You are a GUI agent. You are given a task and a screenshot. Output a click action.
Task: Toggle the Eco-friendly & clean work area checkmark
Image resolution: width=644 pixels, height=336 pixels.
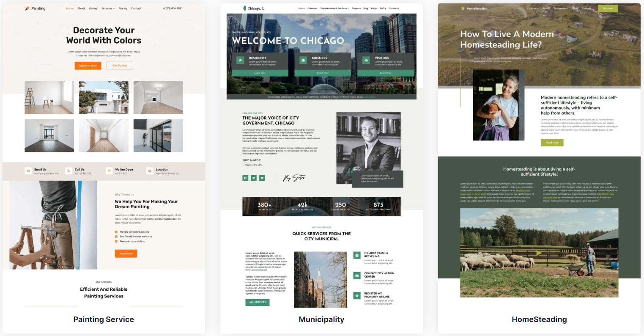[x=116, y=237]
